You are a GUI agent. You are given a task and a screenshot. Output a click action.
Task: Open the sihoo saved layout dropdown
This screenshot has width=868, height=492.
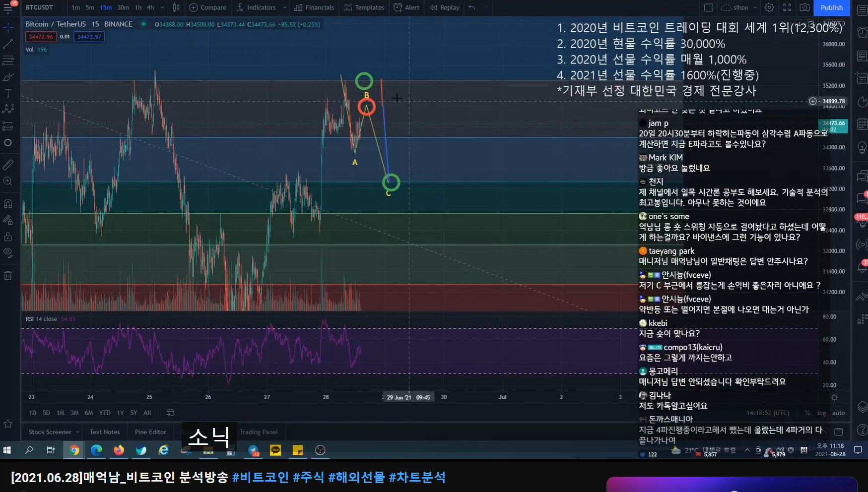[x=739, y=7]
